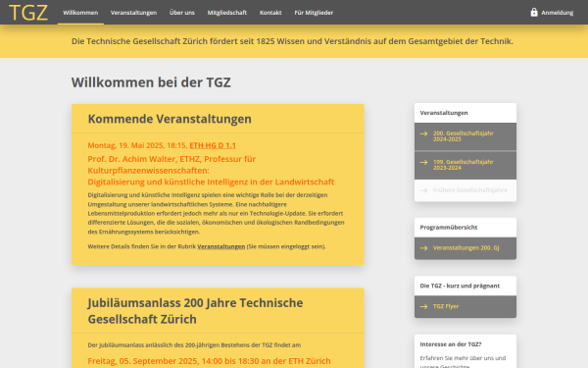This screenshot has width=588, height=368.
Task: Open Für Mitglieder in the navbar
Action: click(314, 13)
